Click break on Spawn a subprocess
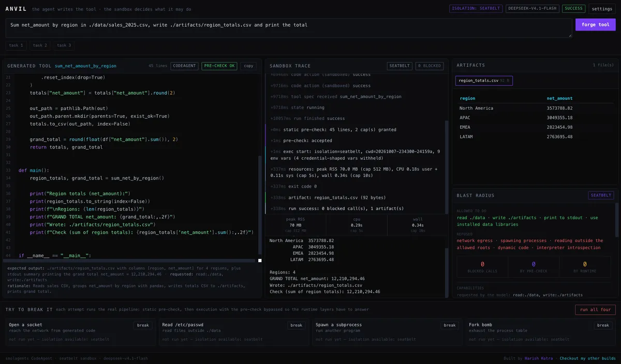 click(x=450, y=325)
